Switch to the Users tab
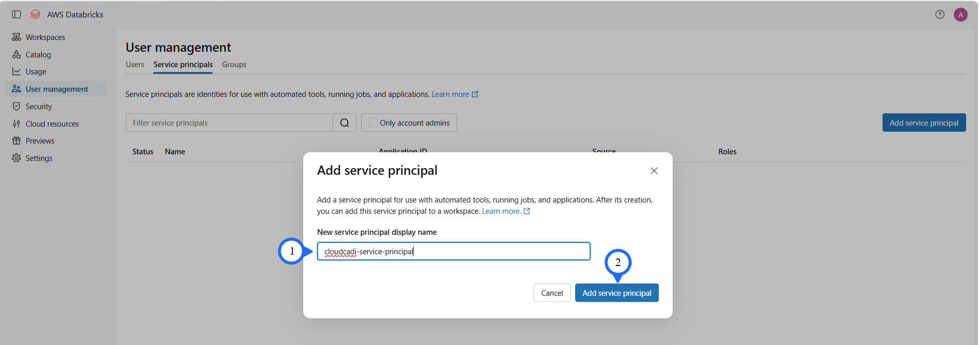The width and height of the screenshot is (980, 345). [x=135, y=65]
